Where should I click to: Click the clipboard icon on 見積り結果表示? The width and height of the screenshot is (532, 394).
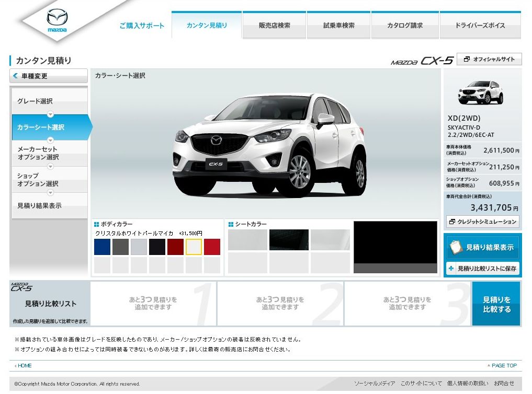point(456,247)
